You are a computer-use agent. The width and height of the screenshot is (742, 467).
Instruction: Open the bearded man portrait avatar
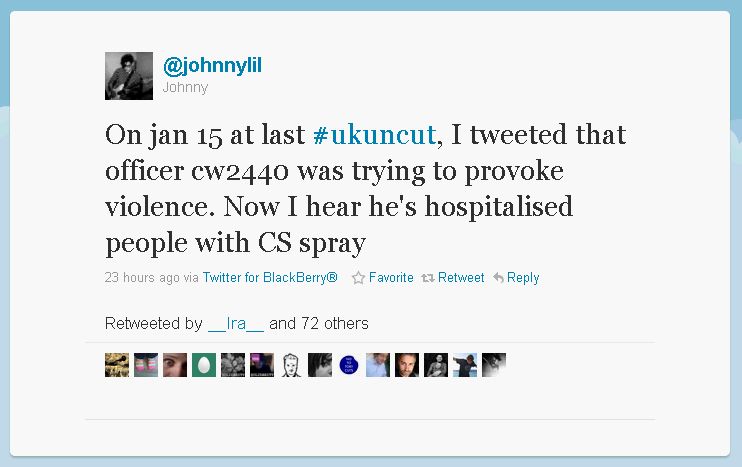(407, 365)
